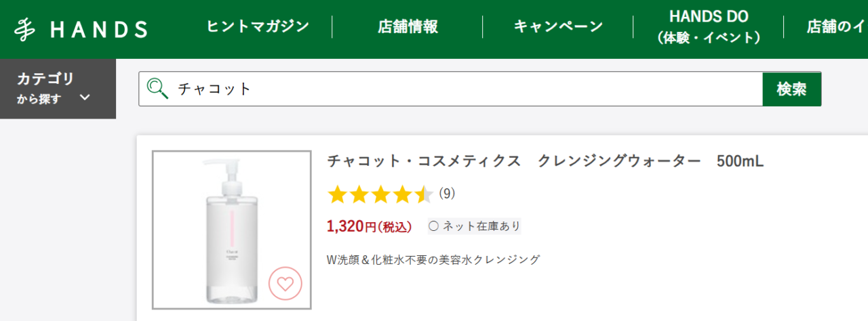Expand the カテゴリから探す dropdown
The width and height of the screenshot is (868, 321).
pos(58,89)
